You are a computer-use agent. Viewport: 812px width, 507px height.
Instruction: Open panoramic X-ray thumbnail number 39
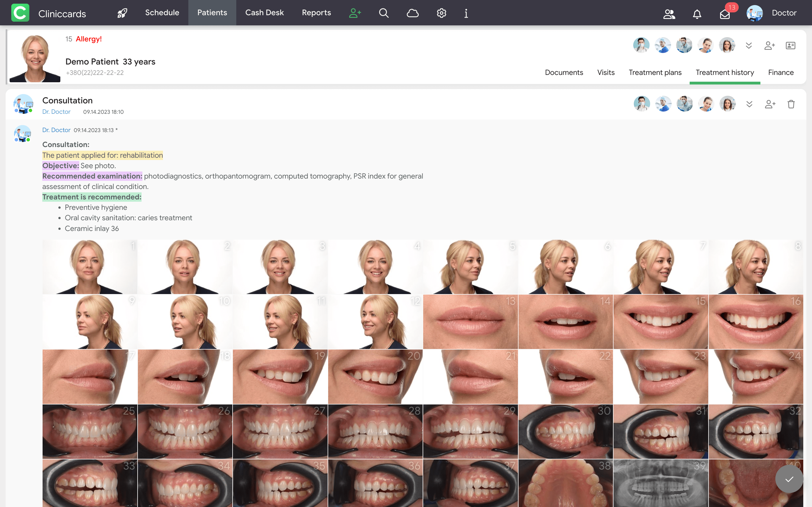point(660,483)
